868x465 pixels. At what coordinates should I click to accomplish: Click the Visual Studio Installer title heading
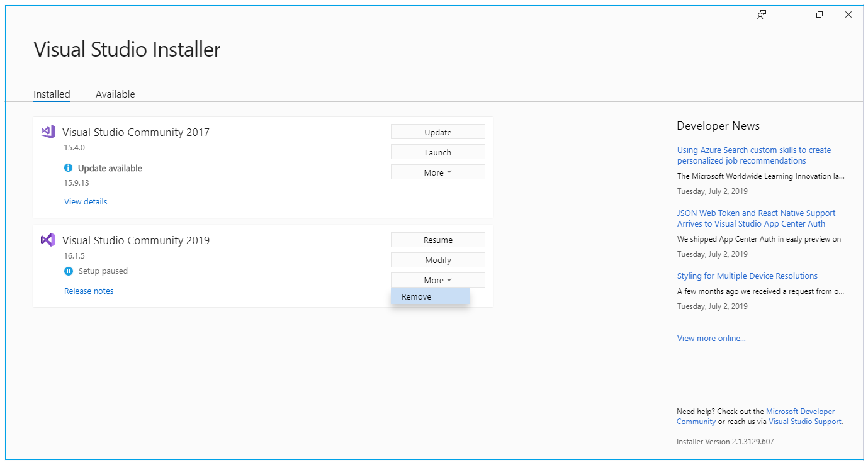pyautogui.click(x=127, y=50)
